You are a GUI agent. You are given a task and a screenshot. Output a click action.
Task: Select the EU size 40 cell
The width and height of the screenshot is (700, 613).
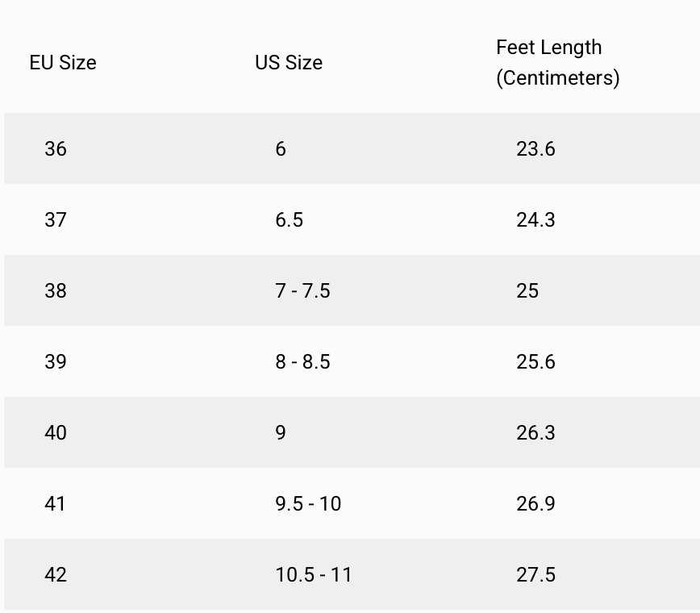tap(56, 433)
